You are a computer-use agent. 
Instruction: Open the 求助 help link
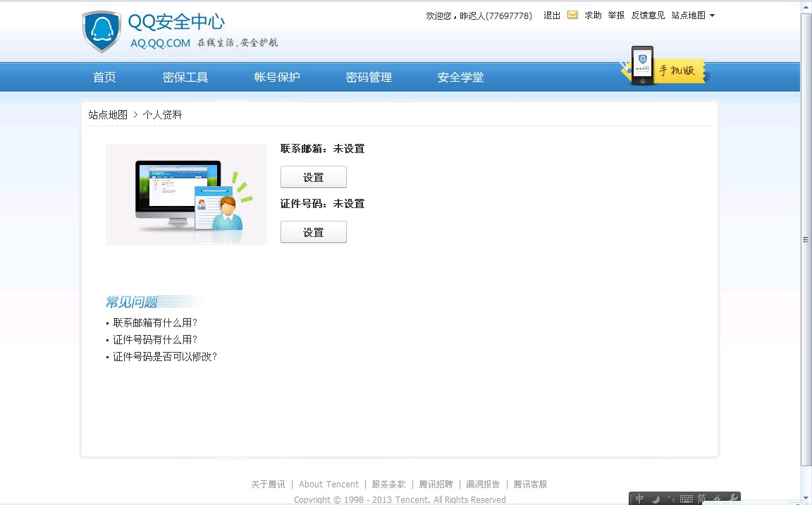[x=593, y=16]
